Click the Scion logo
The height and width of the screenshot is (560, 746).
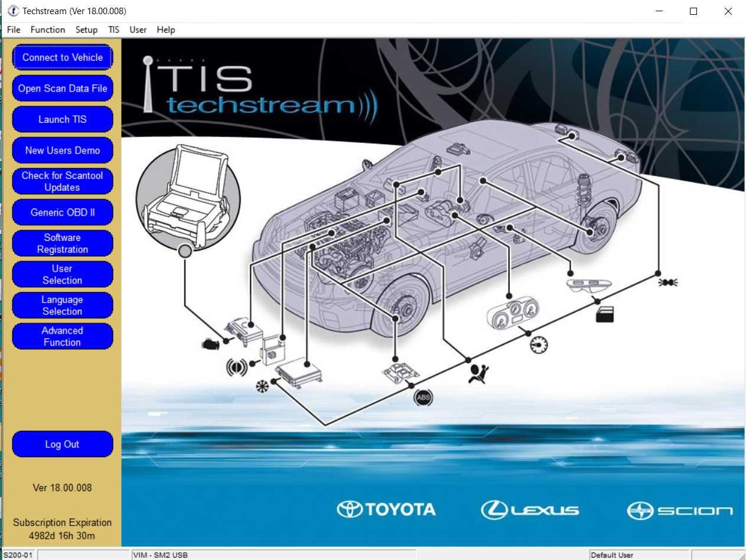(680, 510)
